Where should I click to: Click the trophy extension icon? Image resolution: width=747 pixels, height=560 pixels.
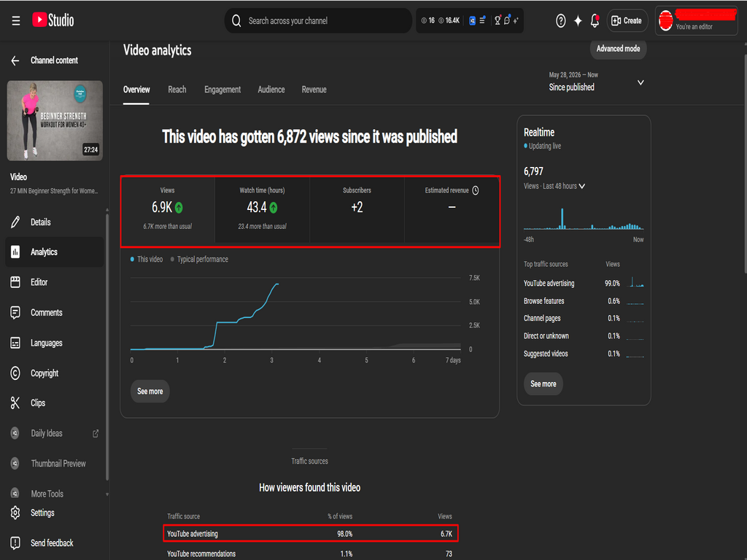click(x=498, y=20)
